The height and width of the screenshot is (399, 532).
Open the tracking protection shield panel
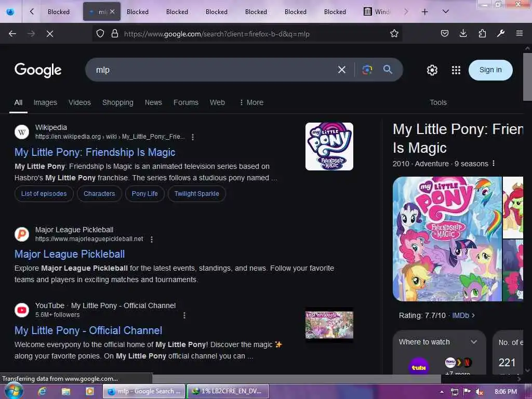coord(100,34)
